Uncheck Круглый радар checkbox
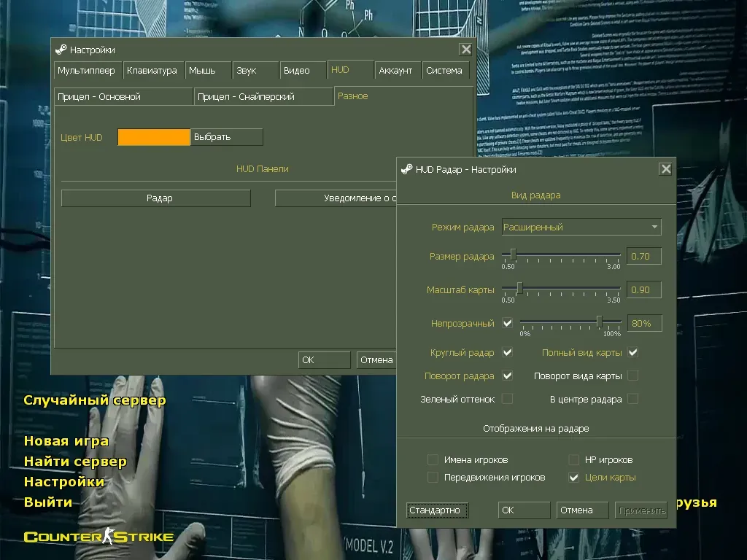Screen dimensions: 747x560 point(508,352)
